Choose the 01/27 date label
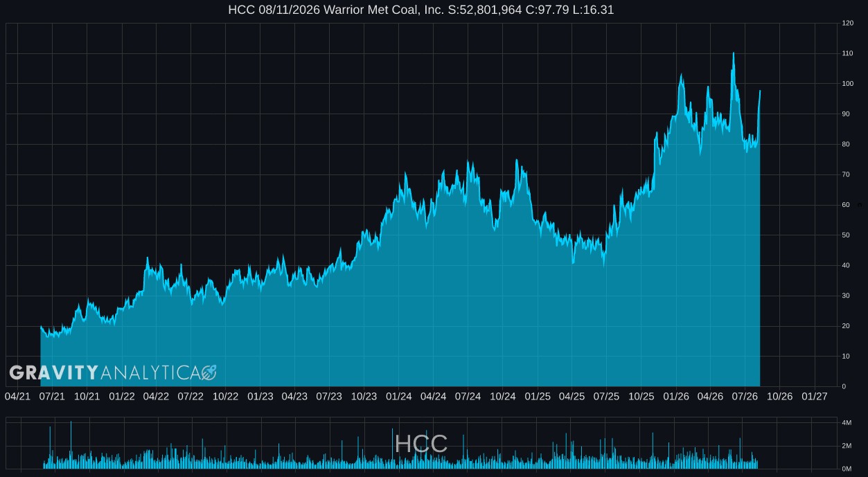This screenshot has width=868, height=477. click(814, 397)
